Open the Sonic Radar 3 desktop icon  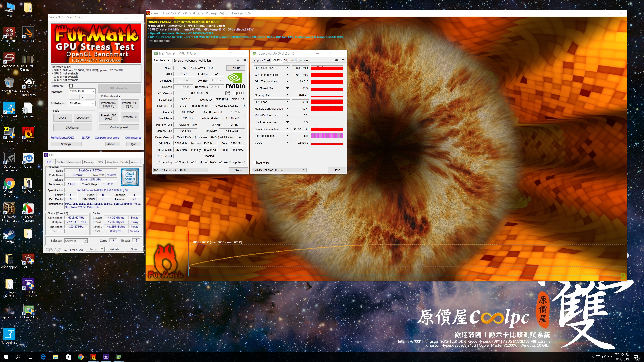tap(9, 36)
